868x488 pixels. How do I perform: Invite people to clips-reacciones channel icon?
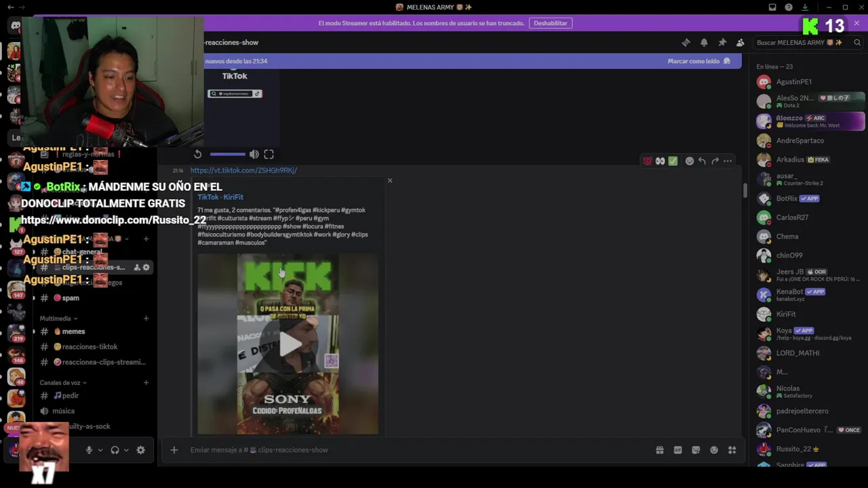coord(136,268)
